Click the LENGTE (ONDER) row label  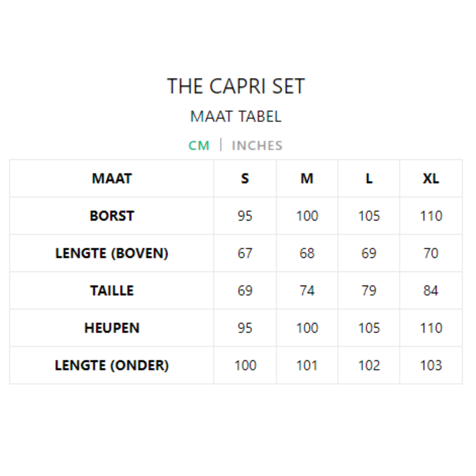(x=112, y=365)
